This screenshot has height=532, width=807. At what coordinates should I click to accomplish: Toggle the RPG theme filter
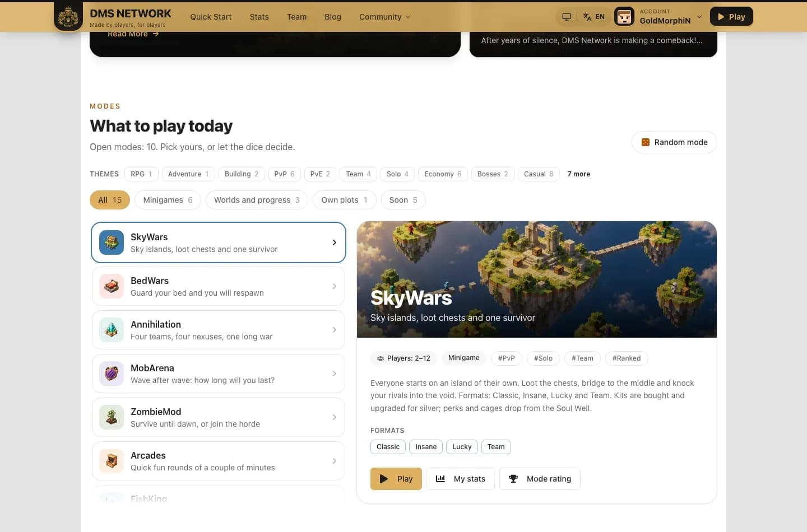tap(141, 174)
